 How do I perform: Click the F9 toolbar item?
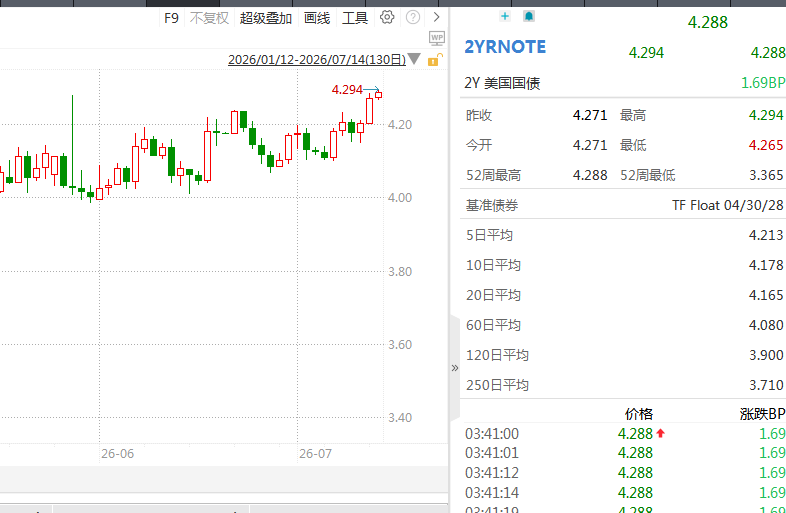tap(171, 18)
